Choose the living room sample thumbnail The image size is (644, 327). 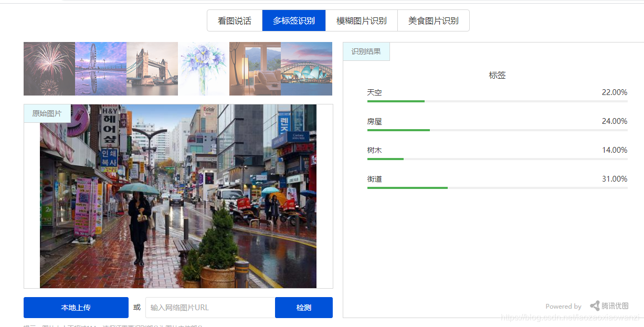pos(255,69)
